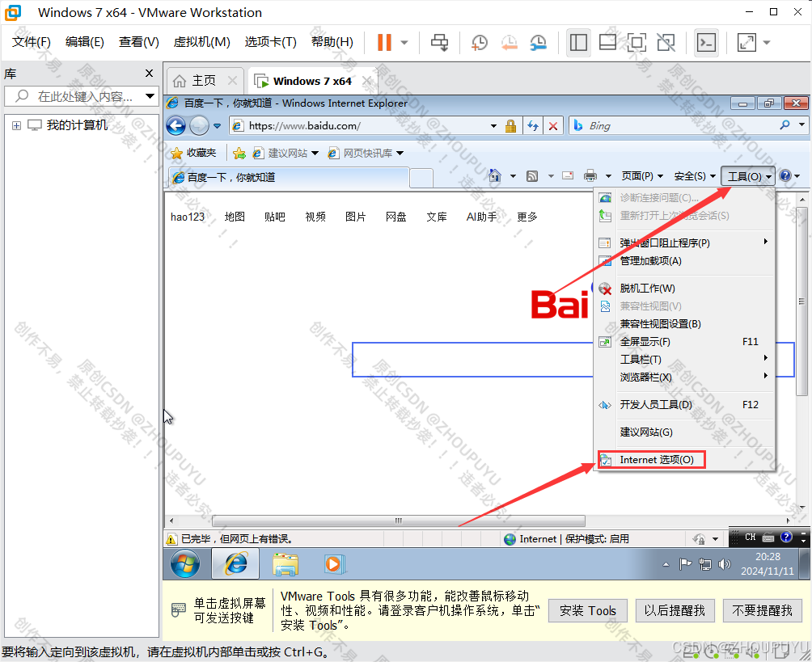Open 建议网站 dropdown in favorites bar
The height and width of the screenshot is (662, 812).
315,154
